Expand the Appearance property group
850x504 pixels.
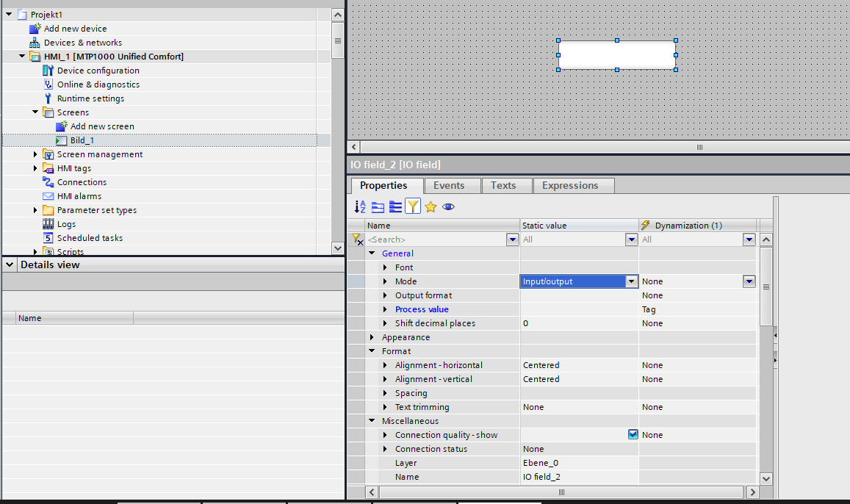pyautogui.click(x=372, y=337)
